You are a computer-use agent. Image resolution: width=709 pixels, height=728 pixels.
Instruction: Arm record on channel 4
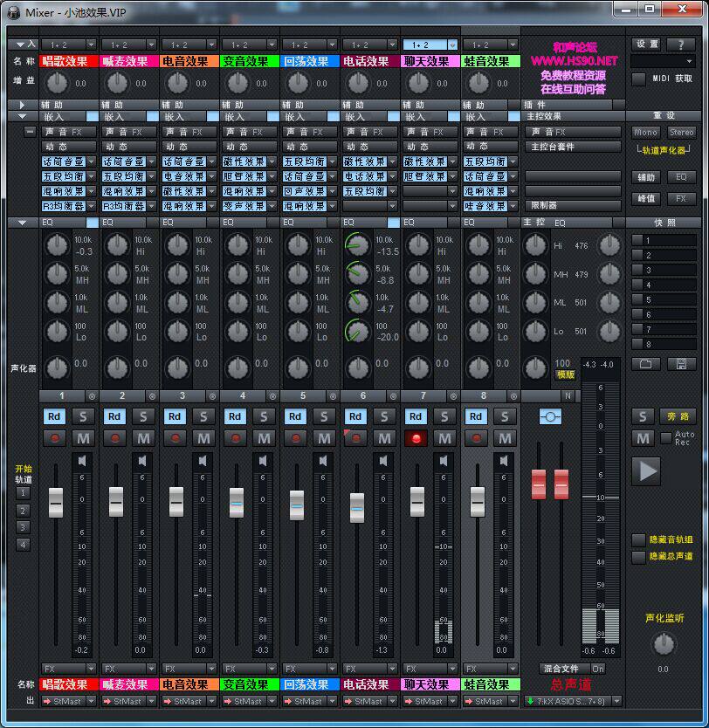[x=236, y=438]
